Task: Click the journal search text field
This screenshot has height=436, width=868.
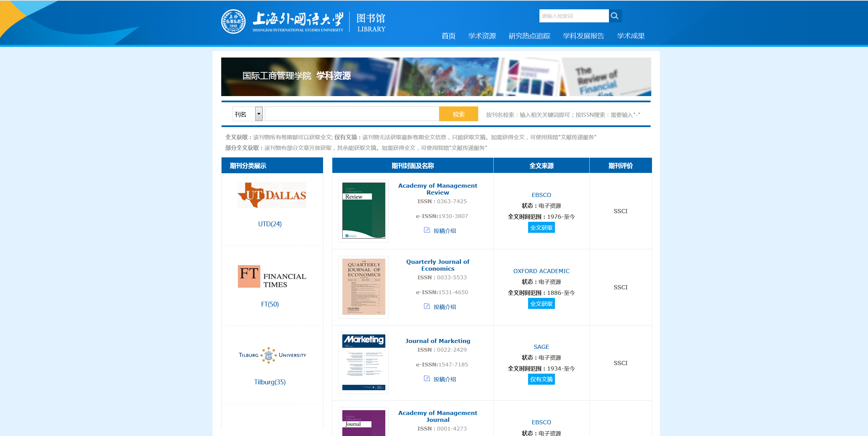Action: 352,114
